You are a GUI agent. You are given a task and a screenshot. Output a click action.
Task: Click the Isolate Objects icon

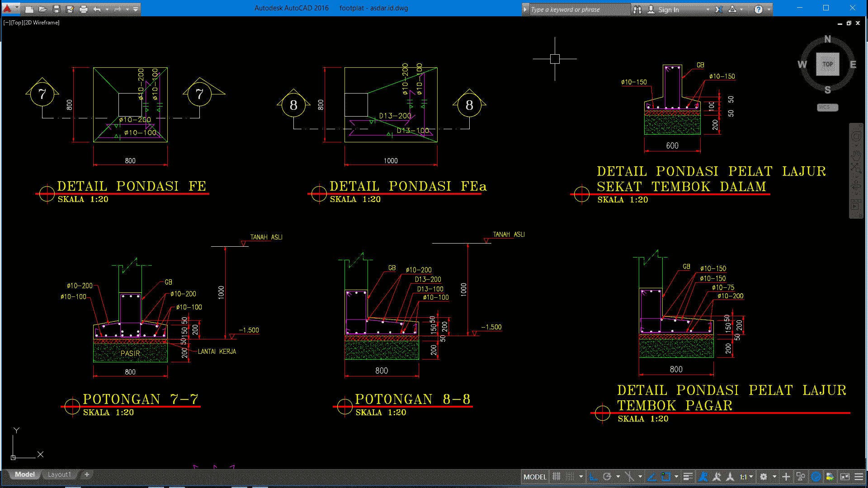coord(801,477)
